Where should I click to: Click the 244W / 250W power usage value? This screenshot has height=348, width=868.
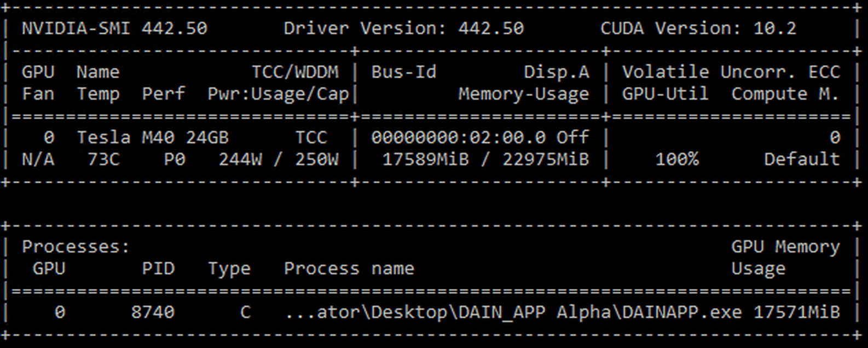(278, 159)
